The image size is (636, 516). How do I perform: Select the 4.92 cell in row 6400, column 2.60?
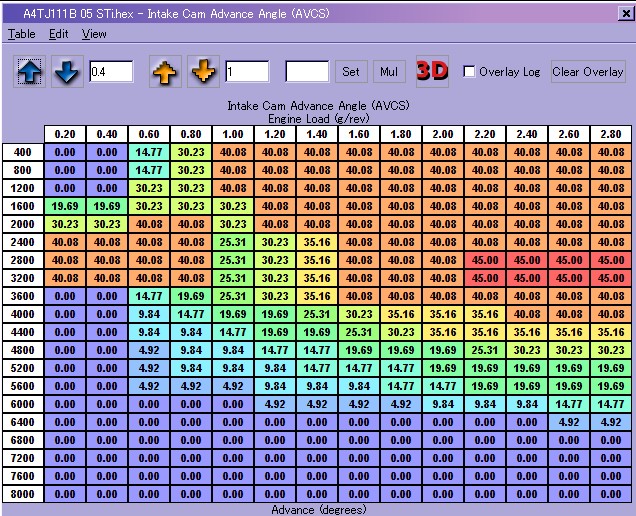569,422
